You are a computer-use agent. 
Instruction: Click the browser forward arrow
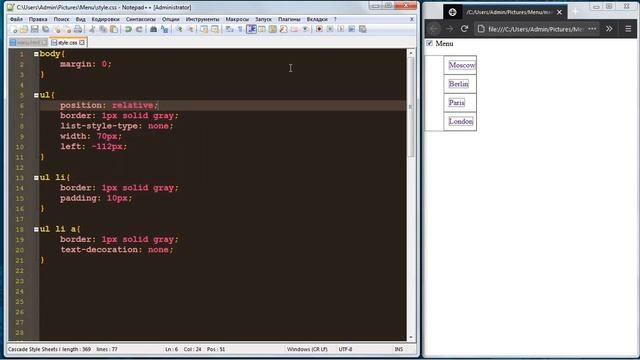click(449, 29)
